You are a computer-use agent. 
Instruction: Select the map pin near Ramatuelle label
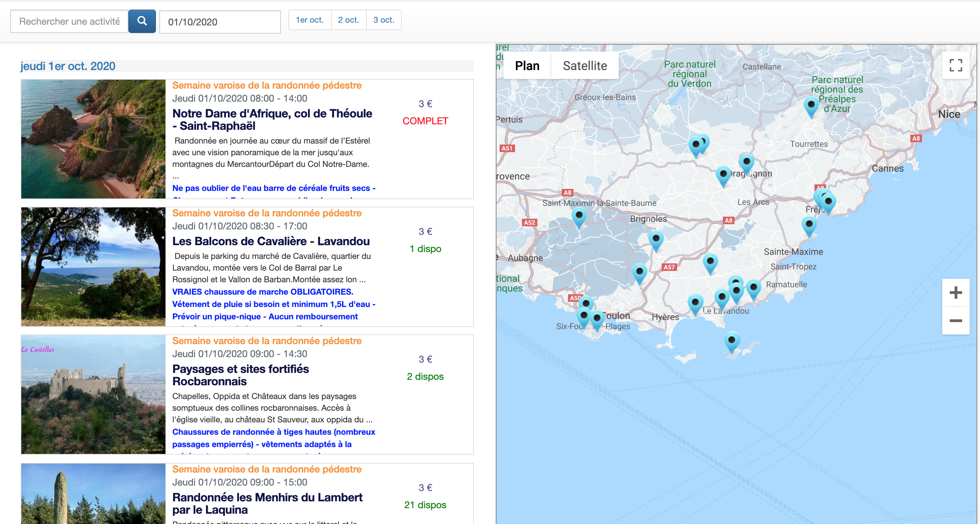click(x=753, y=291)
